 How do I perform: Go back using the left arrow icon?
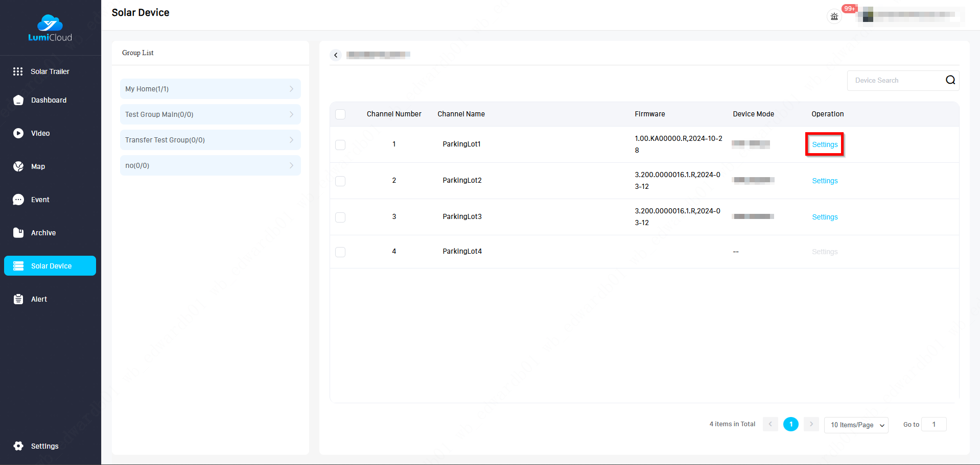(x=336, y=55)
